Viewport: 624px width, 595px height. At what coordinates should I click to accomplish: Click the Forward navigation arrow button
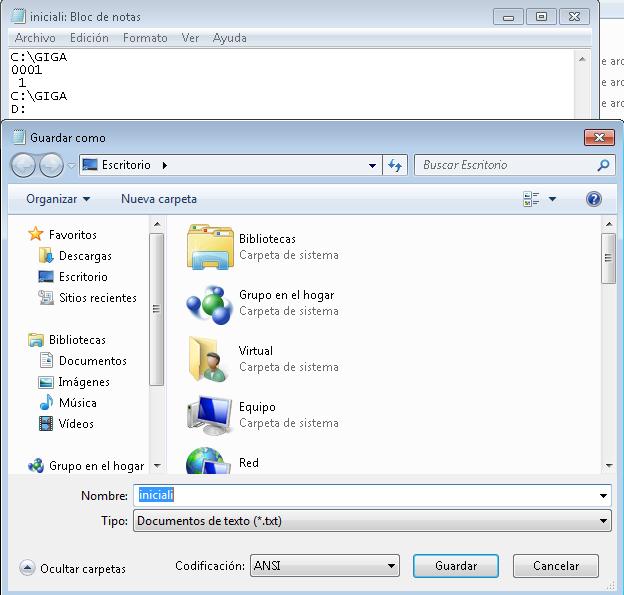pos(51,165)
